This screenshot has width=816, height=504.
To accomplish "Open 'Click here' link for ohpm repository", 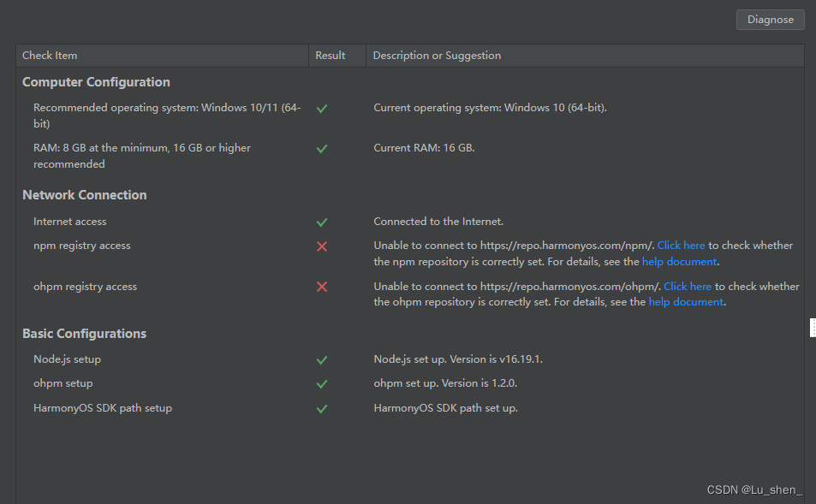I will (688, 286).
